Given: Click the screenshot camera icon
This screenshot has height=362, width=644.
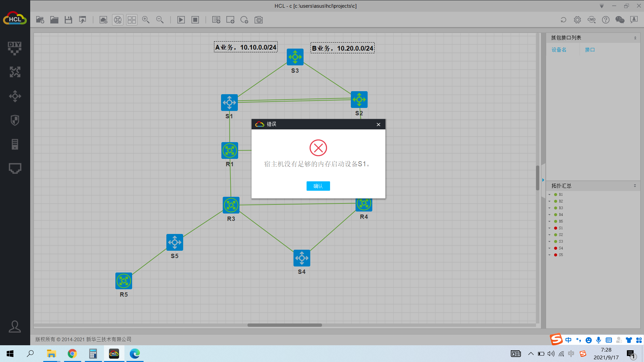Looking at the screenshot, I should click(259, 20).
